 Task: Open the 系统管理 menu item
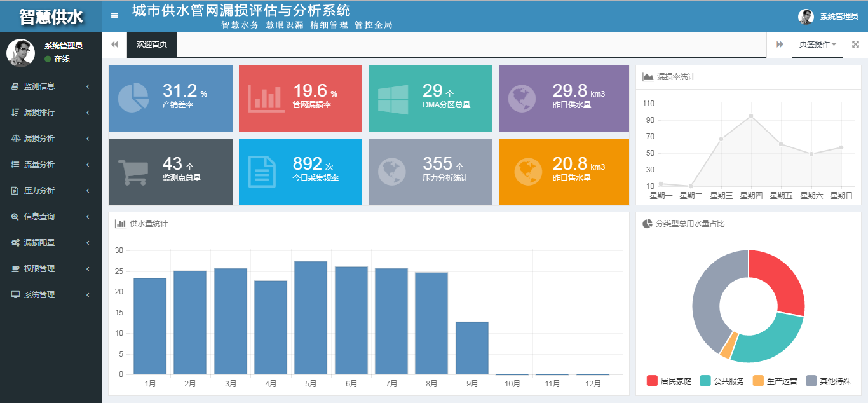pos(50,295)
